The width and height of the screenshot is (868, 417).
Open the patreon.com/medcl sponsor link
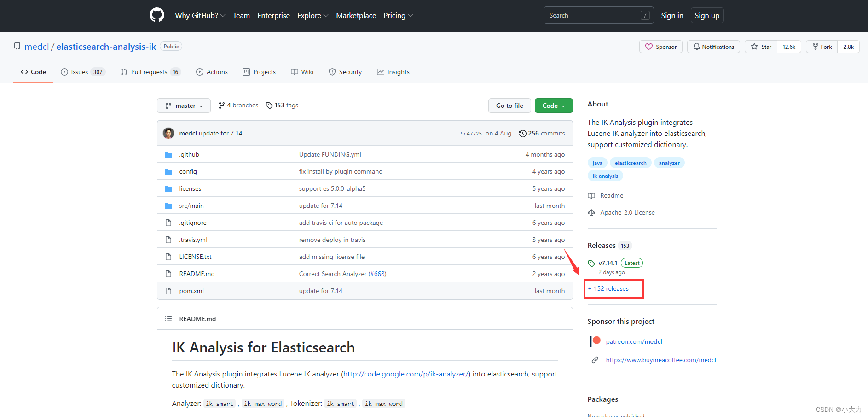634,341
